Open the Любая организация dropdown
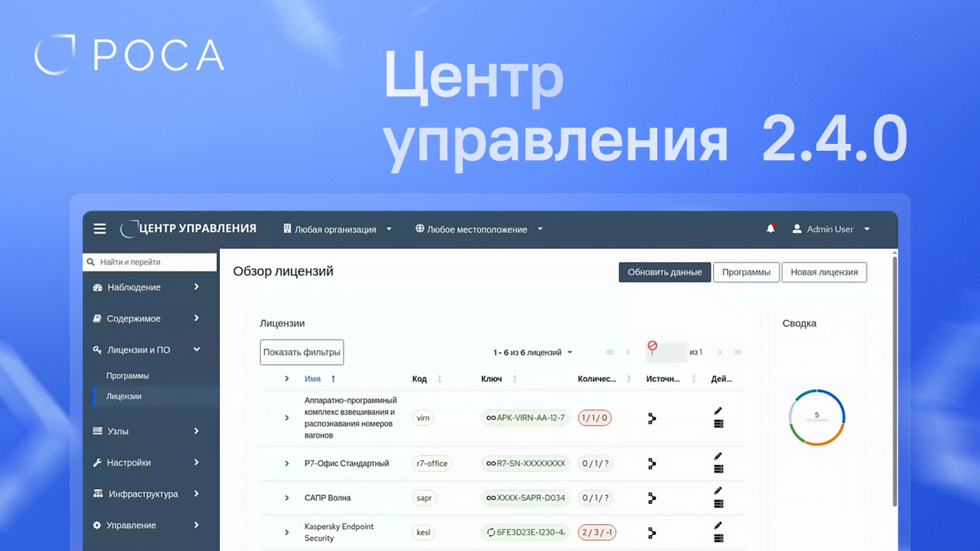Viewport: 980px width, 551px height. [337, 229]
